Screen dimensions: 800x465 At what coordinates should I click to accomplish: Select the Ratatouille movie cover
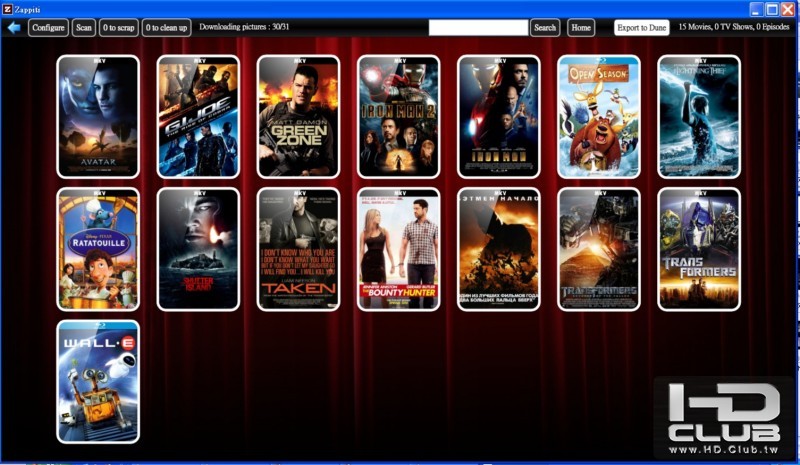(x=98, y=250)
